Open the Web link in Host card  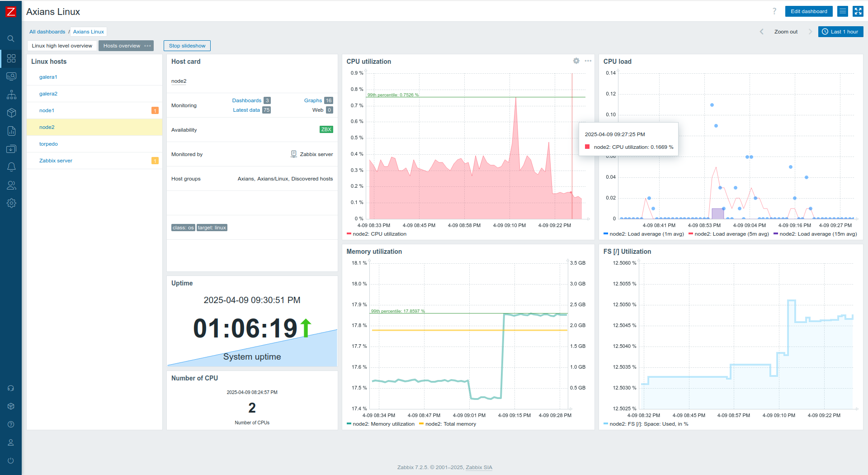click(x=318, y=110)
